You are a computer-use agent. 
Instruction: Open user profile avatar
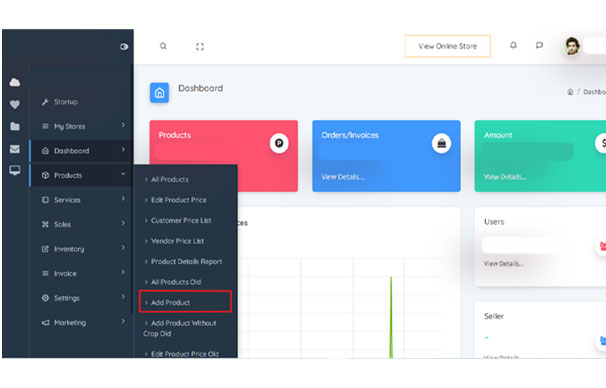pyautogui.click(x=572, y=46)
